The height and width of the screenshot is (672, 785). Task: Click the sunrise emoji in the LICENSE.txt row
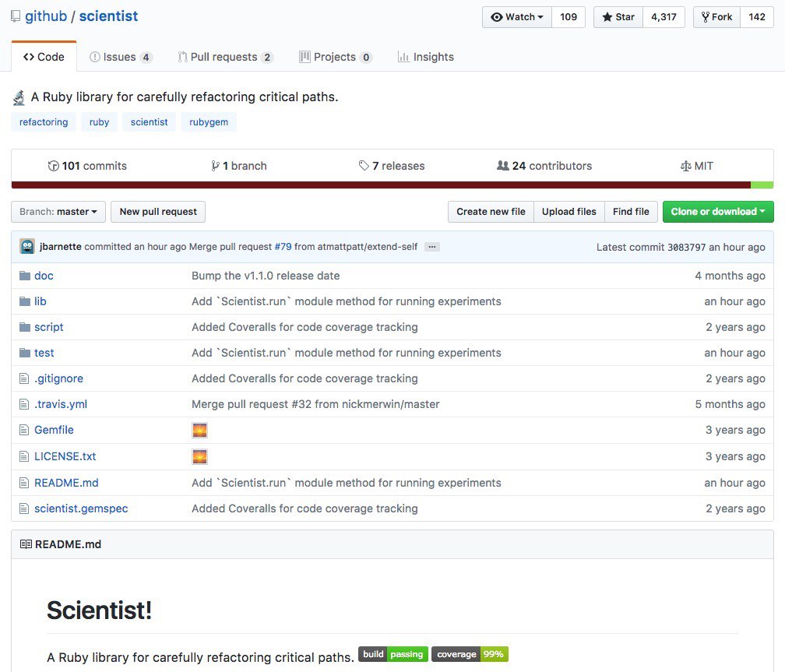tap(199, 456)
